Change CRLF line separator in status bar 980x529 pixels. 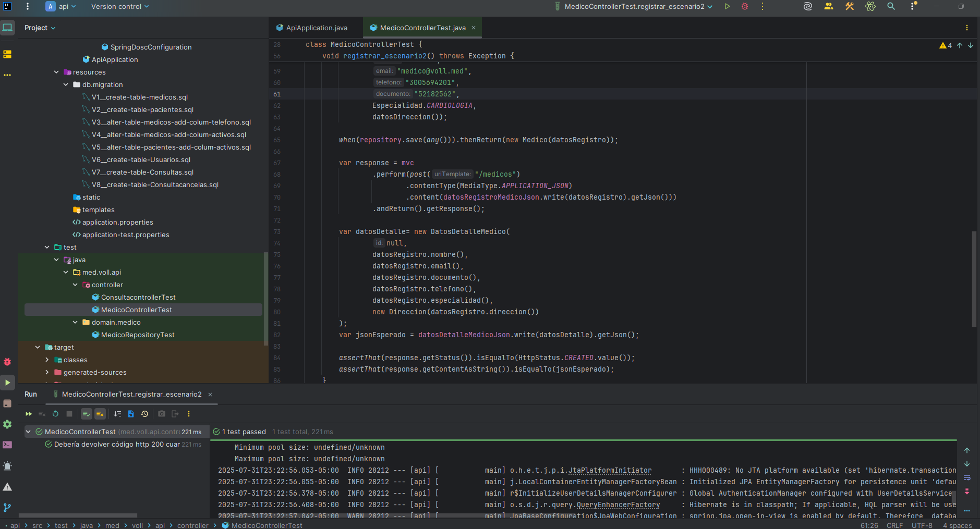click(894, 525)
